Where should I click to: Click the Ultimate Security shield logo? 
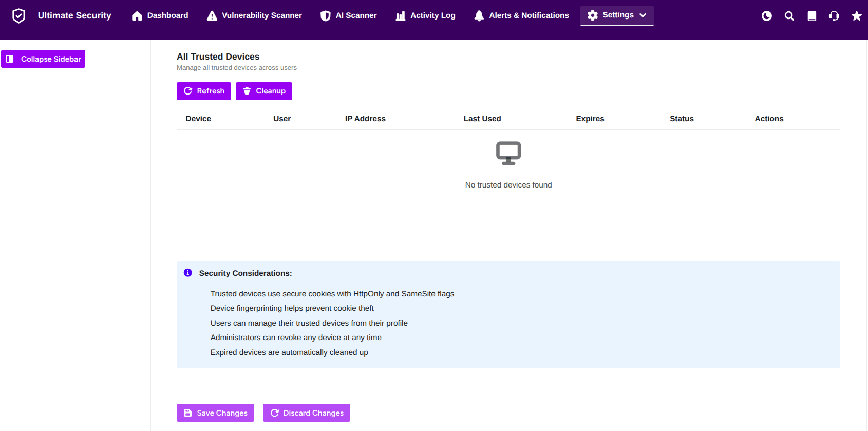coord(18,16)
